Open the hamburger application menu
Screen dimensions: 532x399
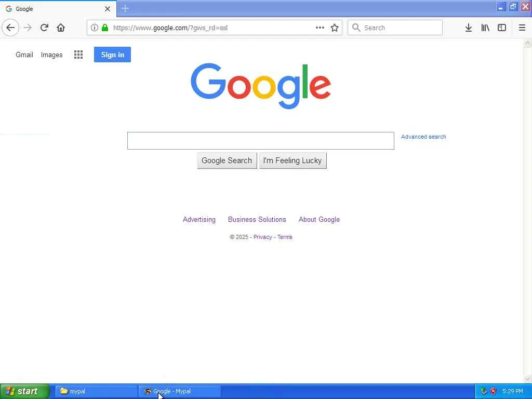click(x=522, y=28)
